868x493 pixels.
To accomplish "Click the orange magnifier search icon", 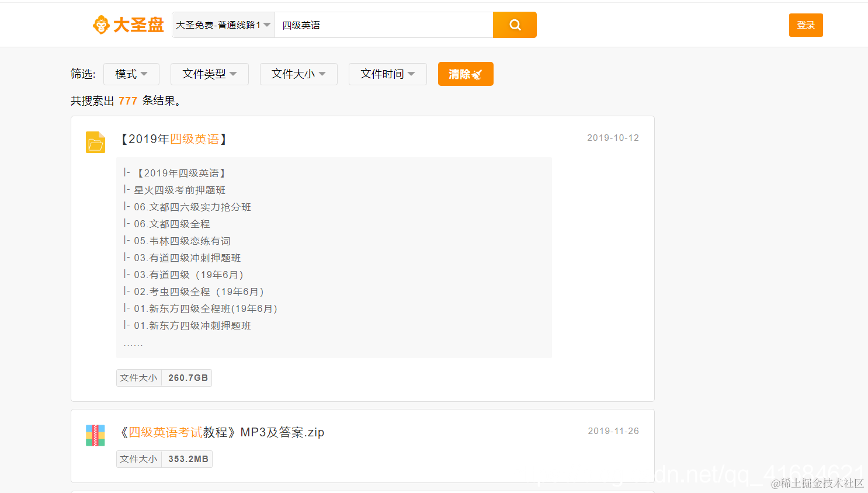I will [x=514, y=25].
